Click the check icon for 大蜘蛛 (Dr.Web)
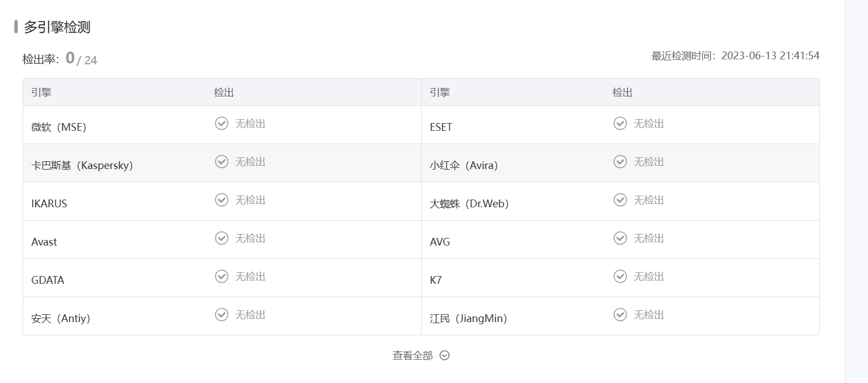The height and width of the screenshot is (383, 868). tap(620, 200)
